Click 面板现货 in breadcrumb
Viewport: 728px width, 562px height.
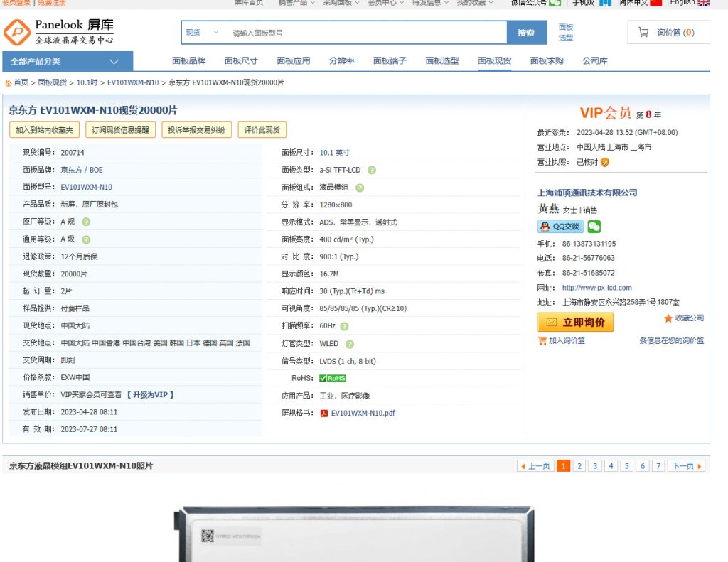point(52,82)
